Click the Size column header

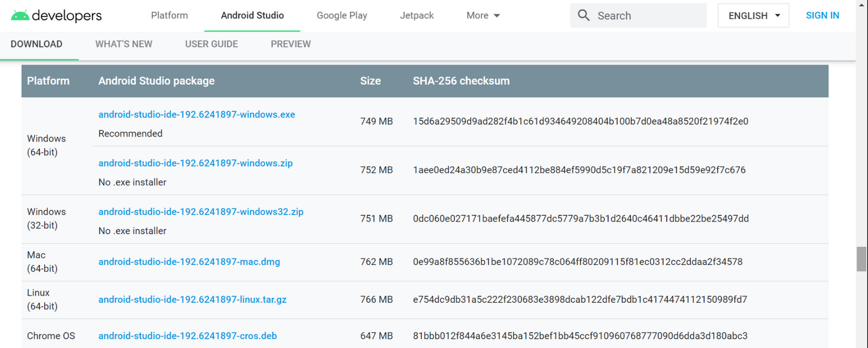point(370,81)
